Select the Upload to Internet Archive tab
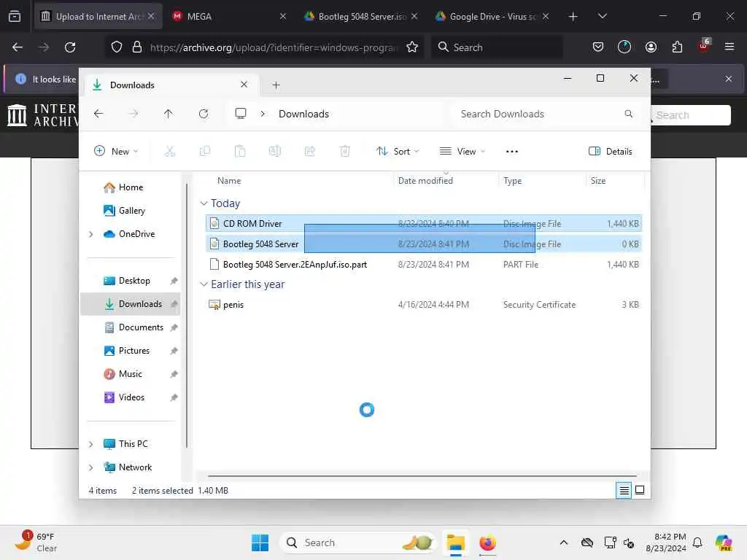This screenshot has width=747, height=560. pos(98,16)
